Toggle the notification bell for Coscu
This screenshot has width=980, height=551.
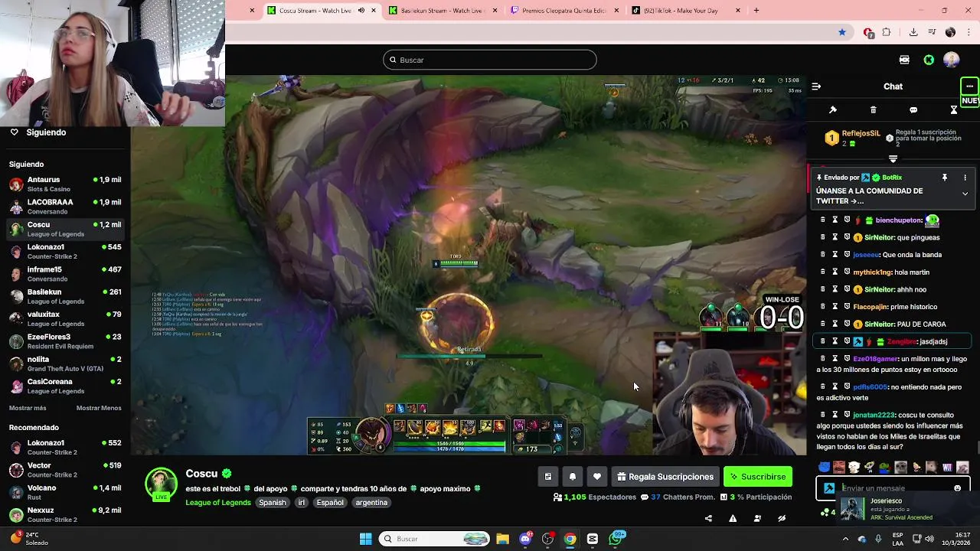(573, 477)
